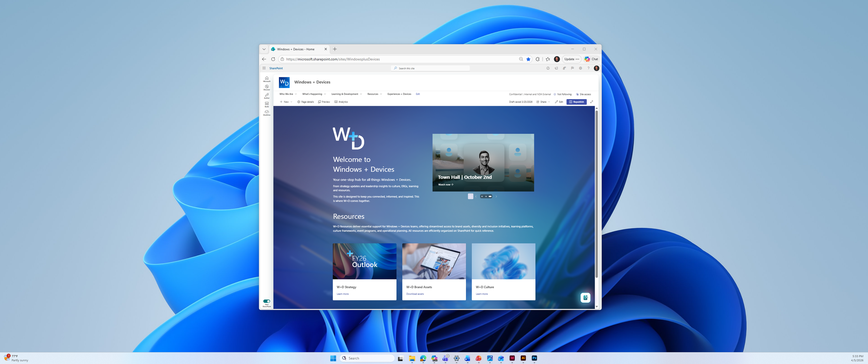Open Discover in the SharePoint sidebar
The width and height of the screenshot is (868, 364).
pos(267,87)
